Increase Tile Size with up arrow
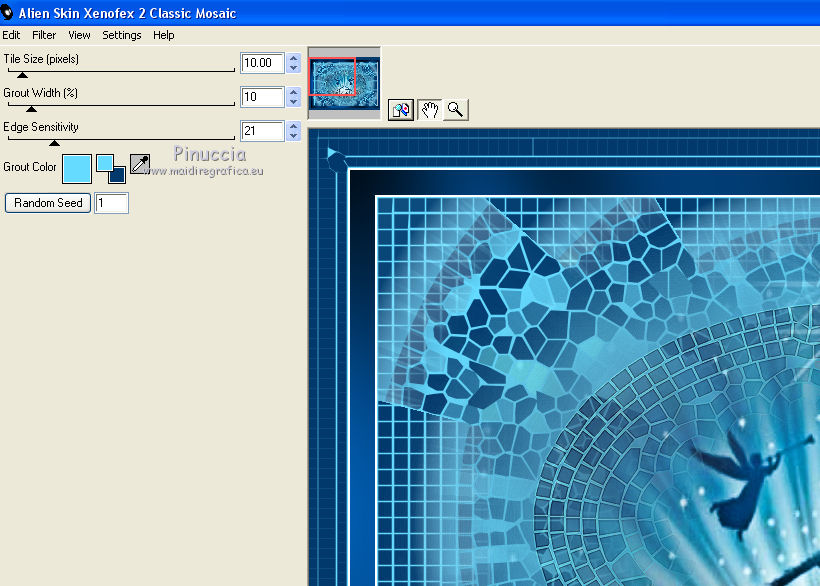The image size is (820, 586). click(x=294, y=58)
